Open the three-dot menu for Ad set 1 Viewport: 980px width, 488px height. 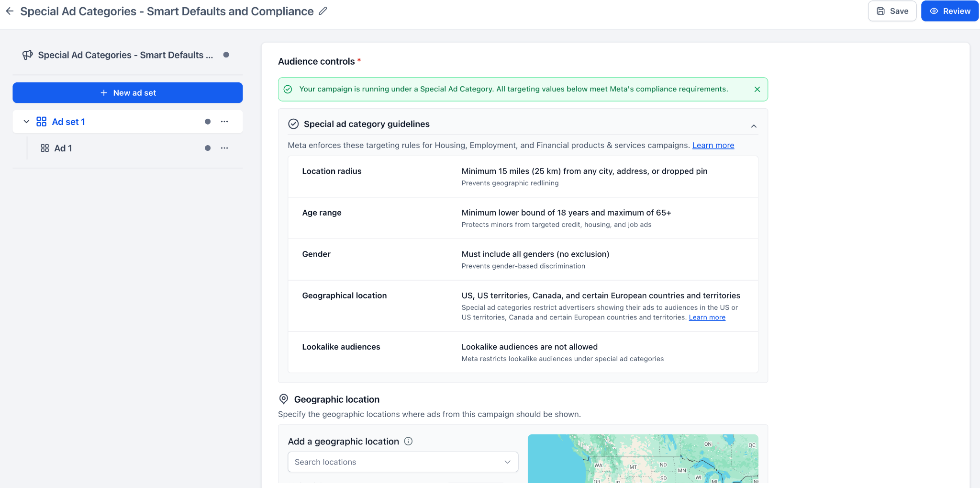pos(224,122)
